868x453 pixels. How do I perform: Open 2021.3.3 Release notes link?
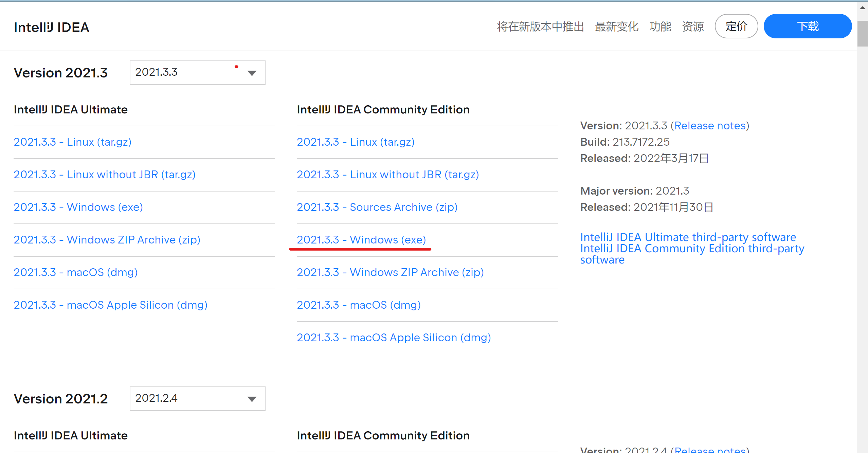click(710, 126)
